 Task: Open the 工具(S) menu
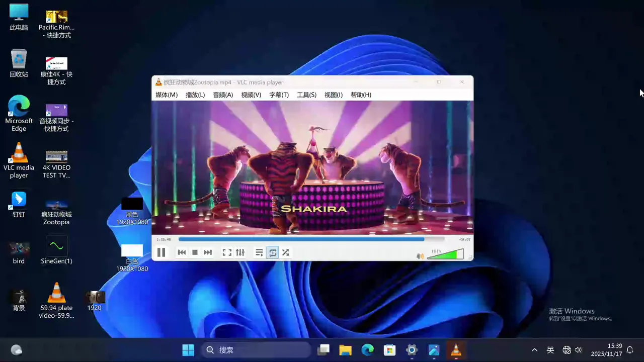click(x=306, y=95)
